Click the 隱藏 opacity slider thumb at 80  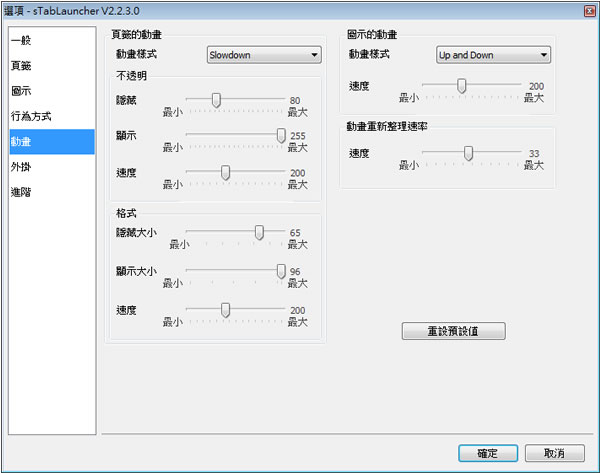(x=216, y=100)
